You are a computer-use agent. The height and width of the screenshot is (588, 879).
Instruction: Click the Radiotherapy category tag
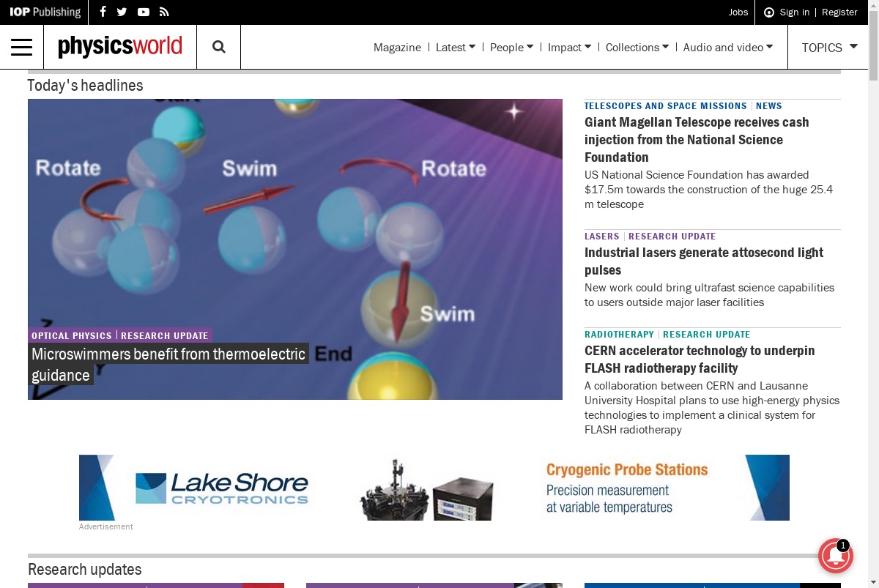(619, 335)
